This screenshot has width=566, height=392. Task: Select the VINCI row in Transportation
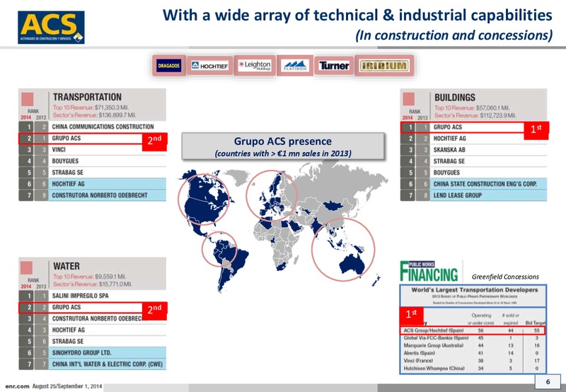click(x=93, y=150)
